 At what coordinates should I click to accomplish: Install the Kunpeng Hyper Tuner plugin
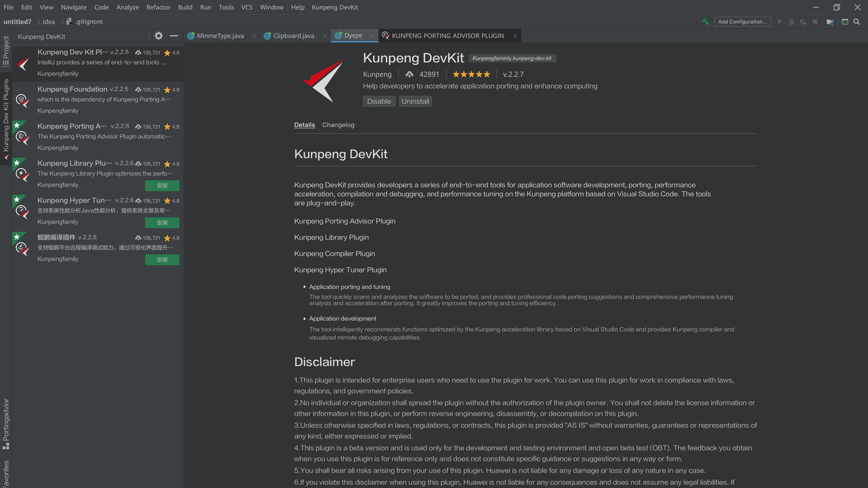[x=162, y=223]
